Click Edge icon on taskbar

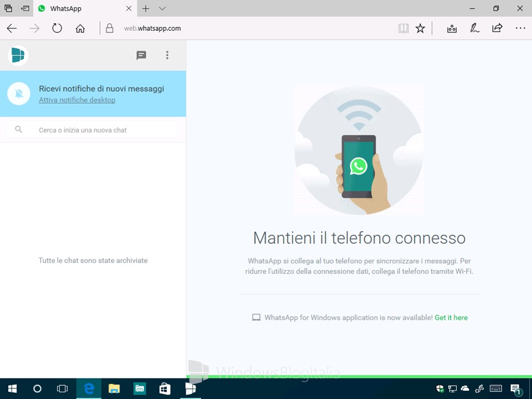(89, 388)
